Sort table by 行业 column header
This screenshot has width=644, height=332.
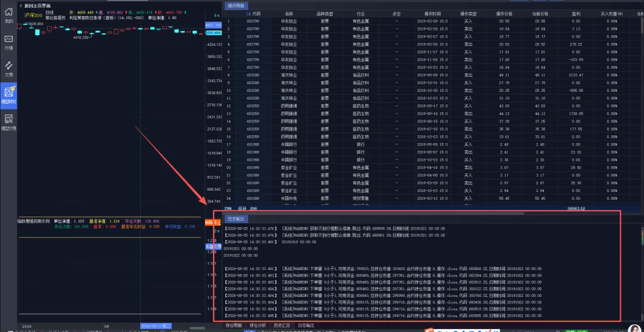[x=361, y=14]
